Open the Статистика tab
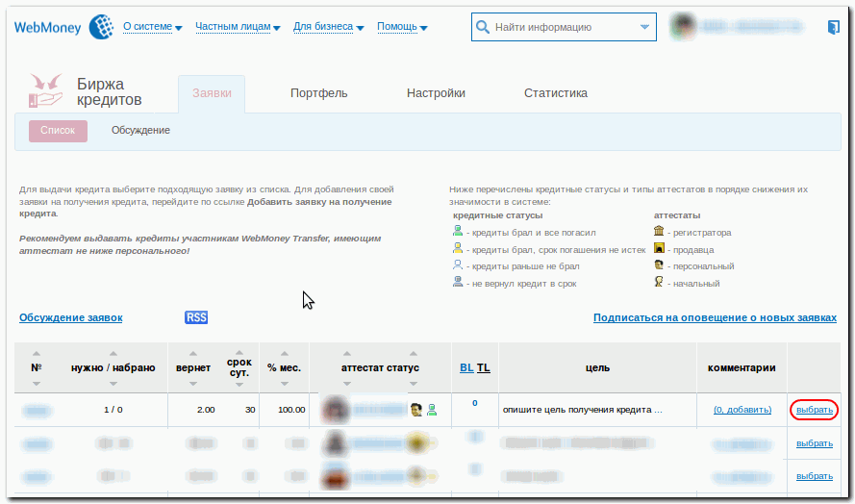 point(556,93)
